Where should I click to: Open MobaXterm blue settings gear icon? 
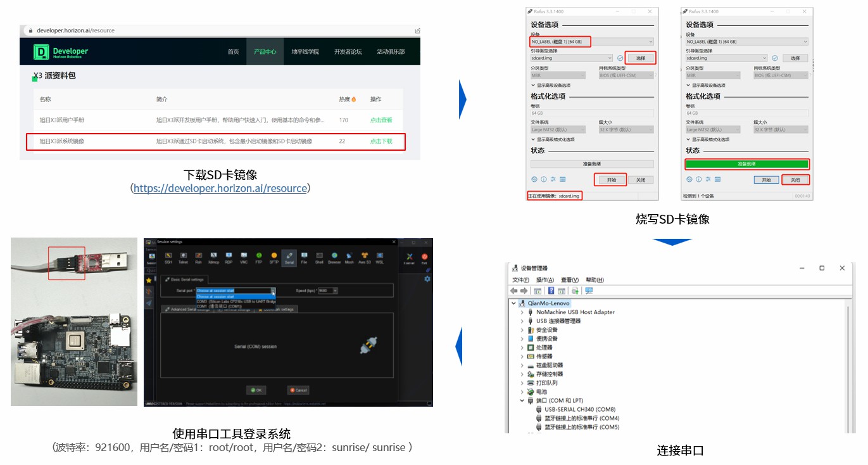point(427,279)
